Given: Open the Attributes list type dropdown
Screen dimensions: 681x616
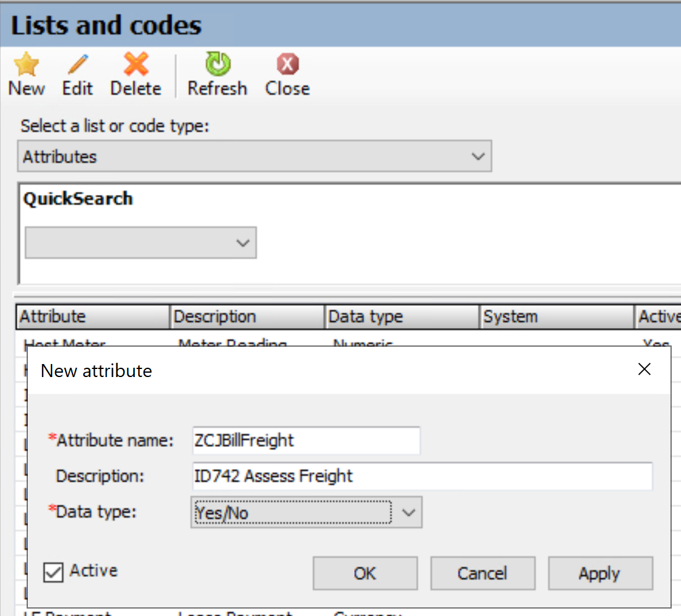Looking at the screenshot, I should 254,156.
